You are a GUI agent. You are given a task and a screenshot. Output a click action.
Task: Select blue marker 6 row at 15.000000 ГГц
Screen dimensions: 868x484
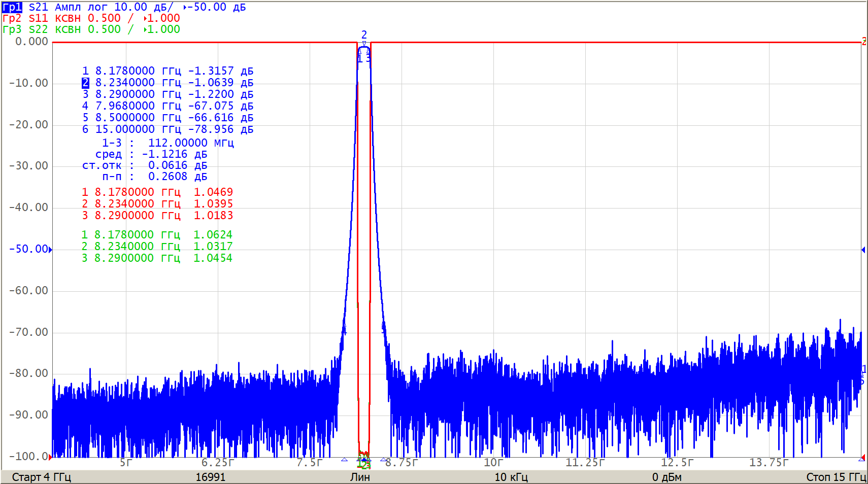[x=168, y=129]
